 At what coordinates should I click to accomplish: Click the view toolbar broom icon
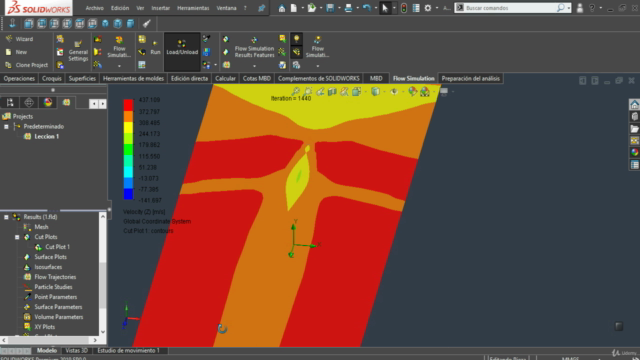point(147,24)
